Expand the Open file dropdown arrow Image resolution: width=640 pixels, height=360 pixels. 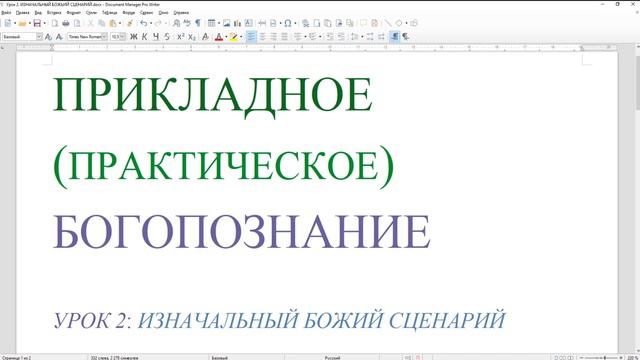(30, 23)
